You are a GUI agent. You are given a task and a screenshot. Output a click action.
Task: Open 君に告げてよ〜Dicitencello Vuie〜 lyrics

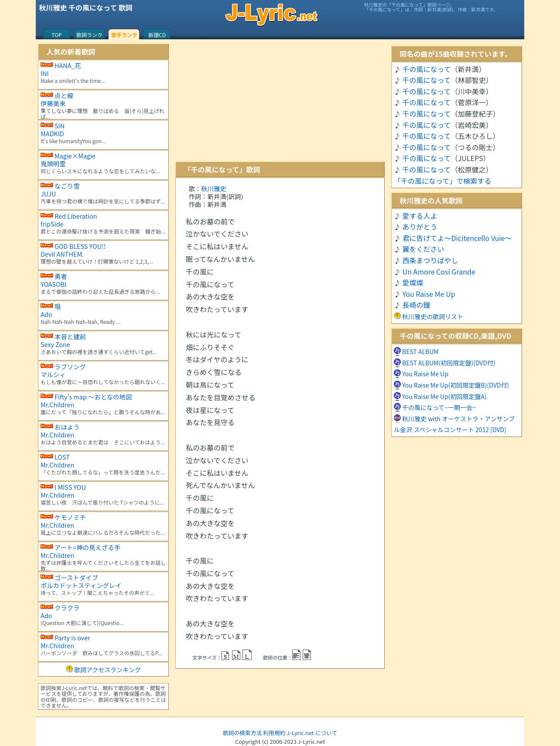point(457,238)
